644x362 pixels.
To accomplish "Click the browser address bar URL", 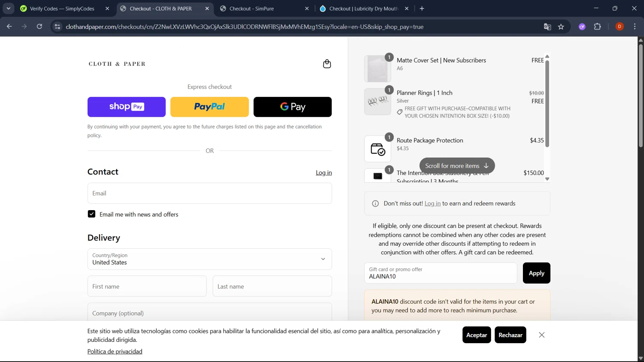I will [x=245, y=27].
